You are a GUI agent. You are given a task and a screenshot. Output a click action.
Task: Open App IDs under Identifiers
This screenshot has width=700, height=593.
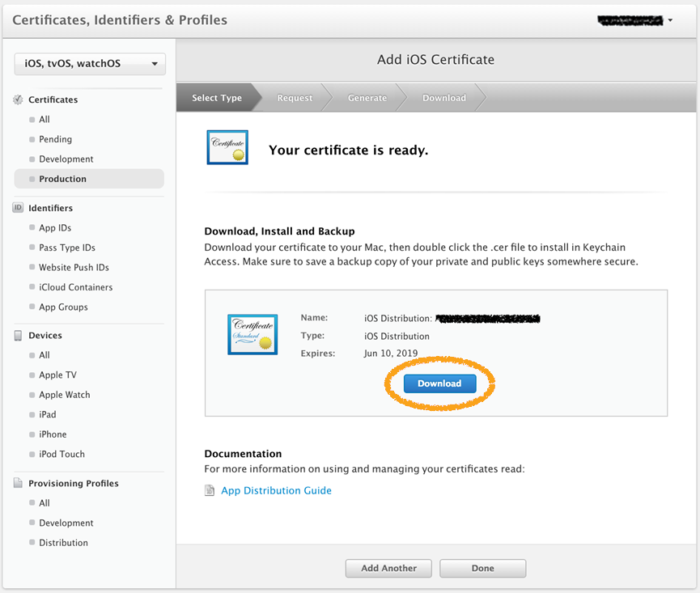tap(55, 227)
